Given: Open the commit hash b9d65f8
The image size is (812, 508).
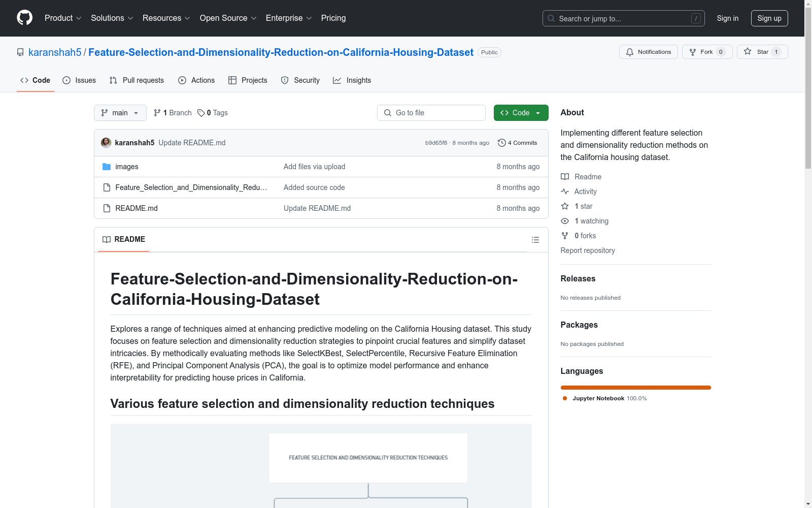Looking at the screenshot, I should (436, 143).
